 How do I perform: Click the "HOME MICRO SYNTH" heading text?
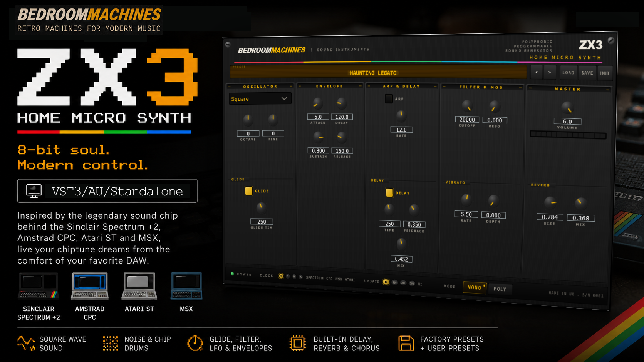pyautogui.click(x=104, y=118)
